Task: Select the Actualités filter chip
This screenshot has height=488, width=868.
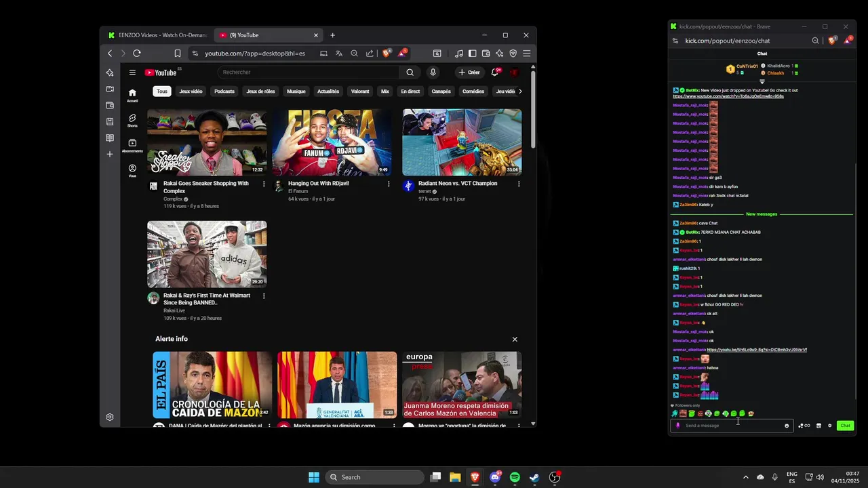Action: tap(328, 91)
